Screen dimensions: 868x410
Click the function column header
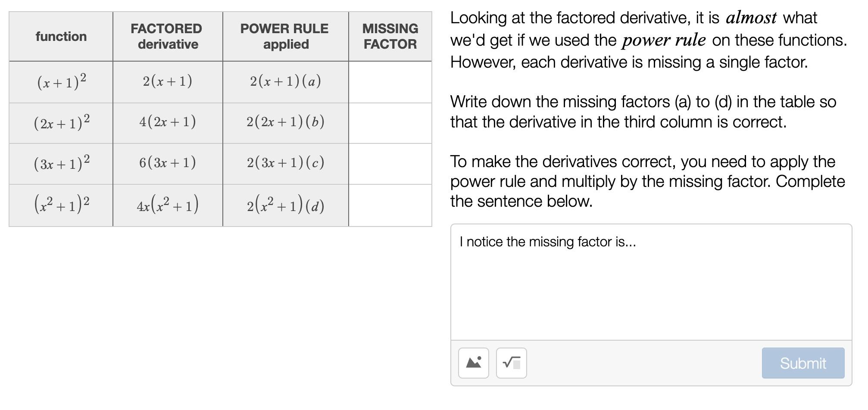pyautogui.click(x=61, y=36)
